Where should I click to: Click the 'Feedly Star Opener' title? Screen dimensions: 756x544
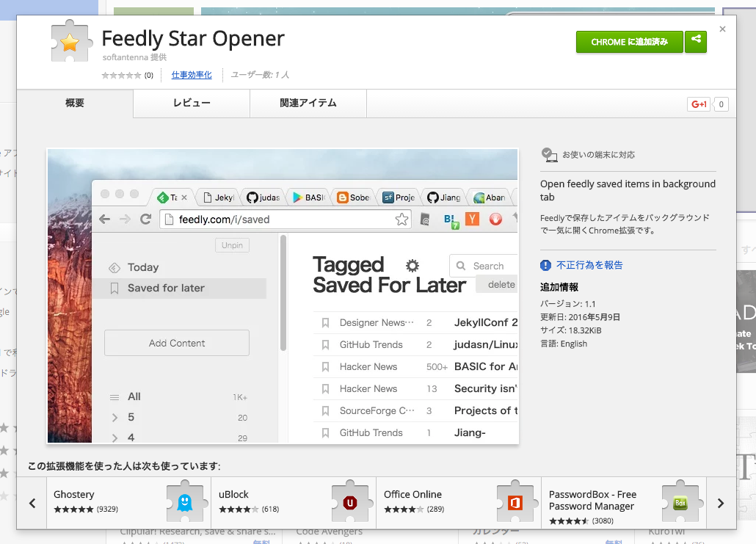[193, 39]
